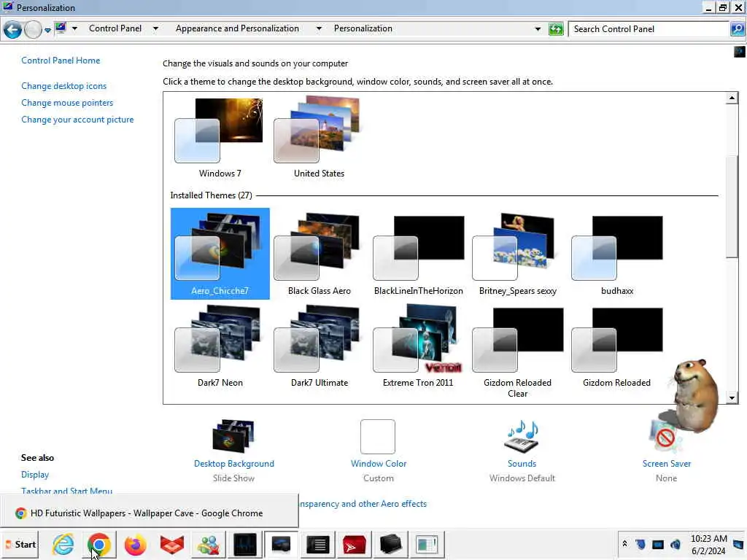Expand the dropdown before Control Panel breadcrumb
Viewport: 747px width, 560px height.
point(75,28)
